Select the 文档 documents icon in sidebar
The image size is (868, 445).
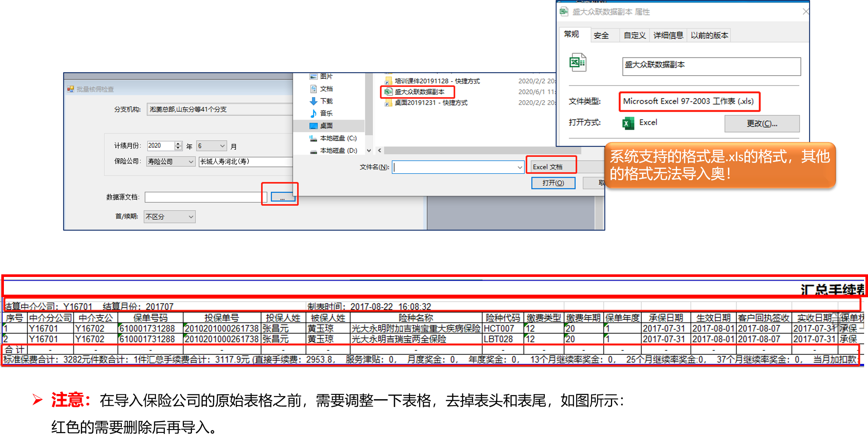(x=314, y=89)
